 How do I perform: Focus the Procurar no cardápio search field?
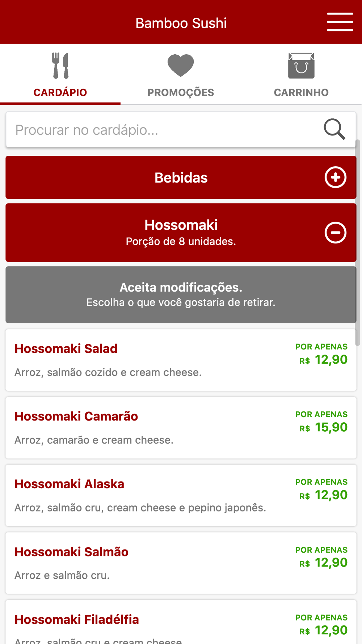(181, 130)
